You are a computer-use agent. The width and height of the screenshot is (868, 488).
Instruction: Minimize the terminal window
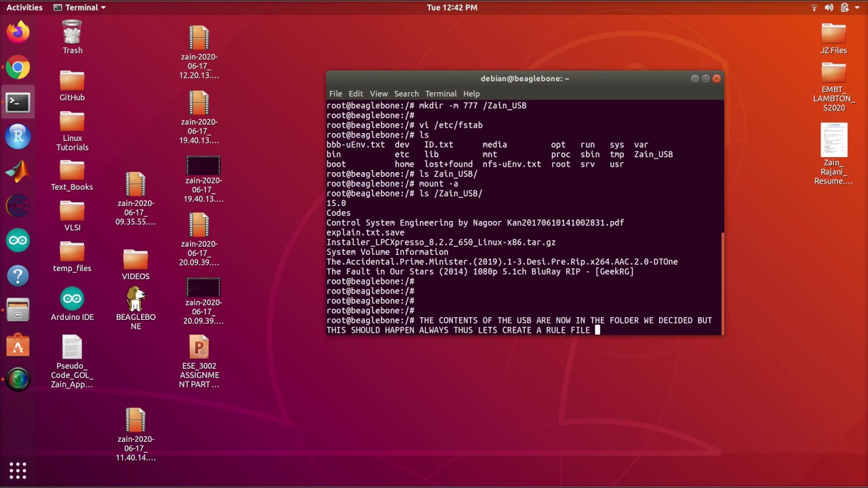pyautogui.click(x=694, y=79)
